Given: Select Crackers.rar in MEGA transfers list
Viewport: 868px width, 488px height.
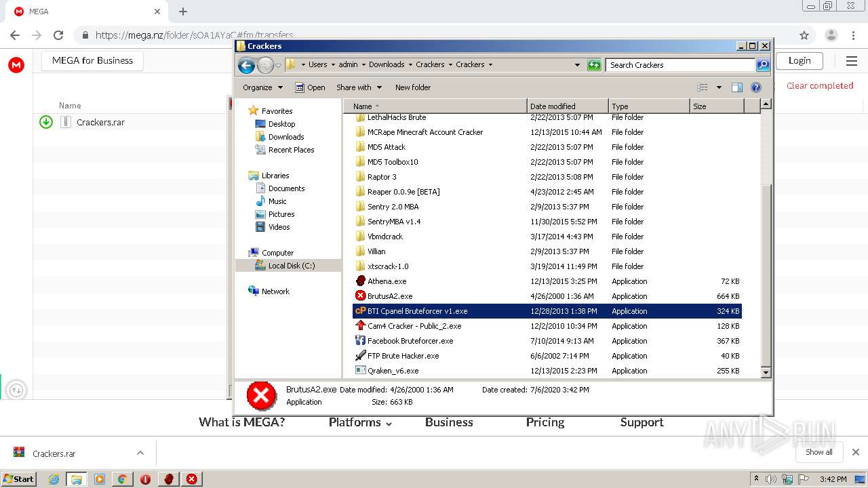Looking at the screenshot, I should (100, 122).
